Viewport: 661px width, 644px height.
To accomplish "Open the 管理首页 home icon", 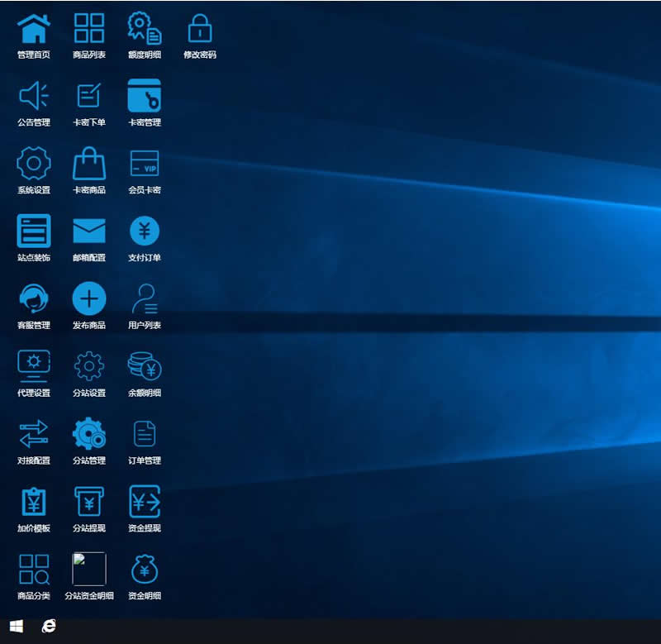I will point(34,29).
